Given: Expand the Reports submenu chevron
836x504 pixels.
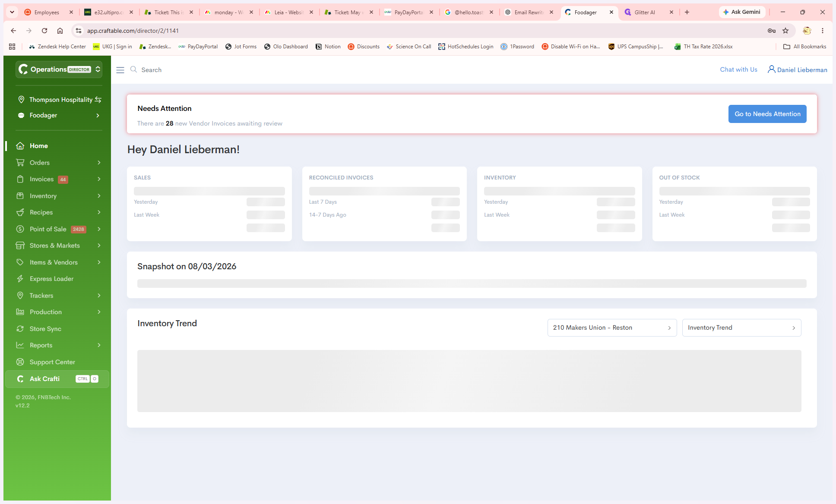Looking at the screenshot, I should 99,345.
